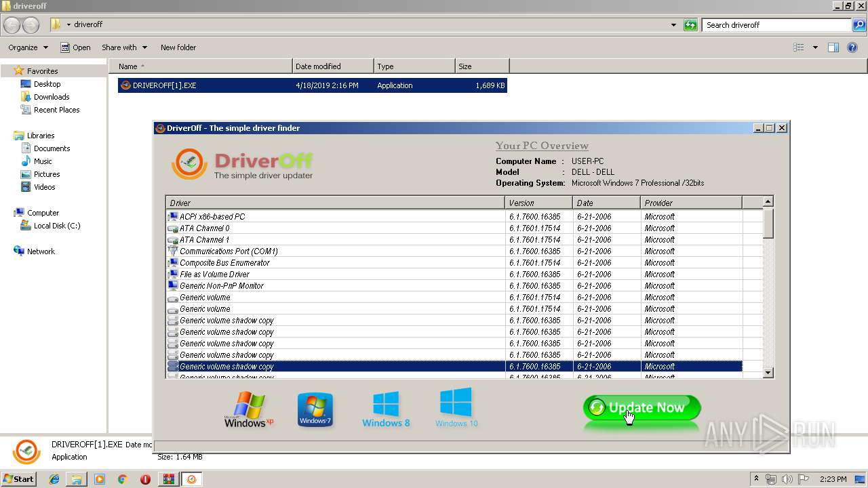
Task: Open Google Chrome from taskbar
Action: point(122,479)
